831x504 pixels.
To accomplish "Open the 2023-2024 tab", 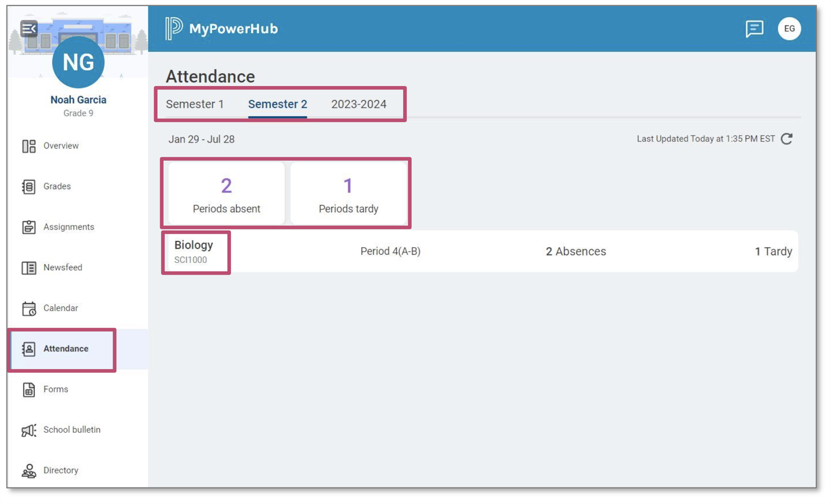I will pos(359,104).
